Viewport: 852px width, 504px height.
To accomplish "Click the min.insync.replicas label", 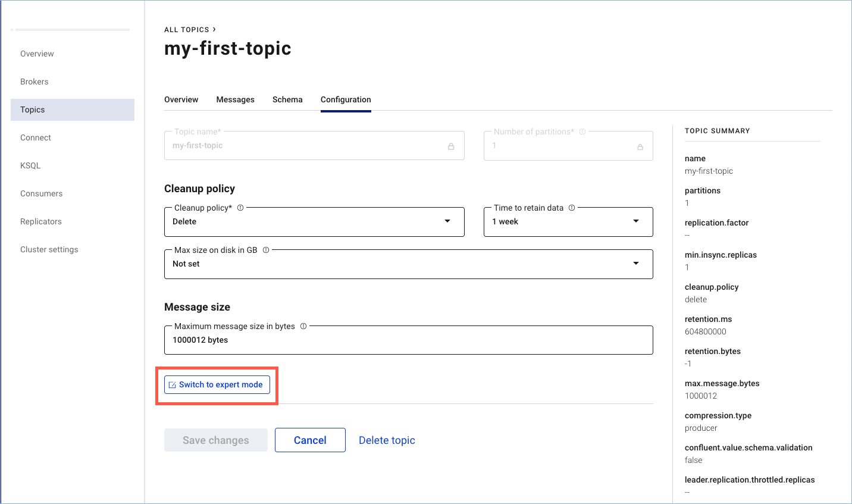I will (x=721, y=255).
